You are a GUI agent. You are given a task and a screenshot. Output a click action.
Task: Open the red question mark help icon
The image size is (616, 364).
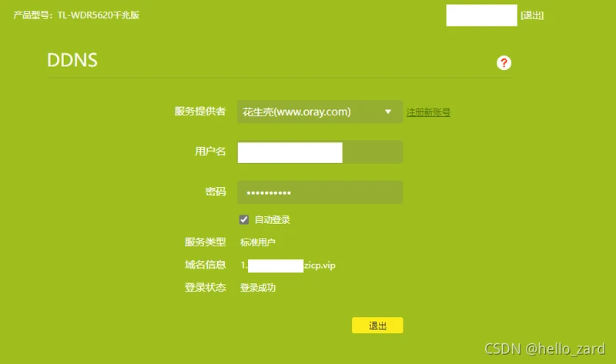click(504, 63)
